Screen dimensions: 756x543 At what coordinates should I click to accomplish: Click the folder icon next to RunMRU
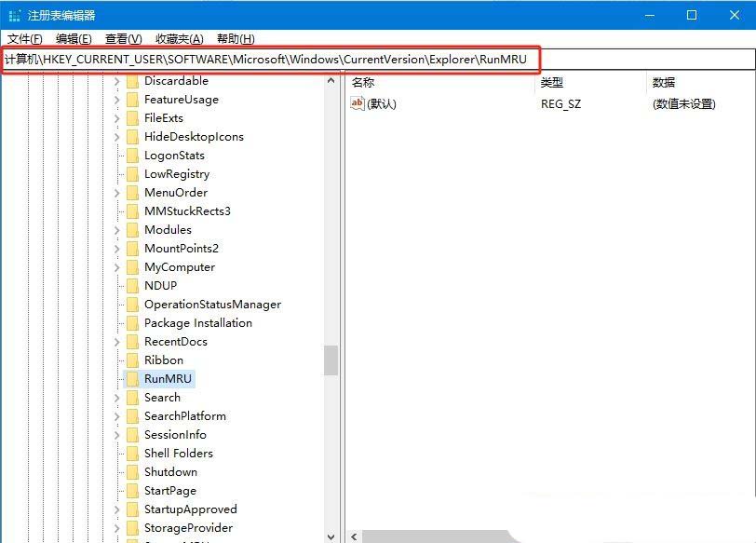132,379
